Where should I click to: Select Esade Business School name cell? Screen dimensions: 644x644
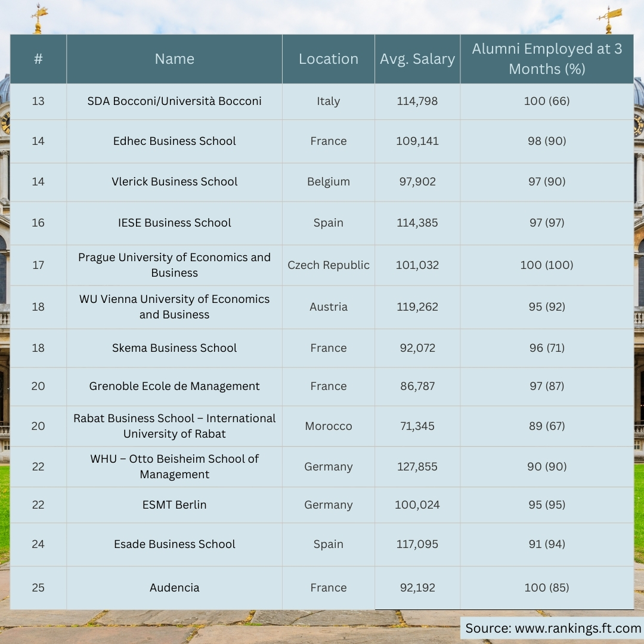point(175,544)
